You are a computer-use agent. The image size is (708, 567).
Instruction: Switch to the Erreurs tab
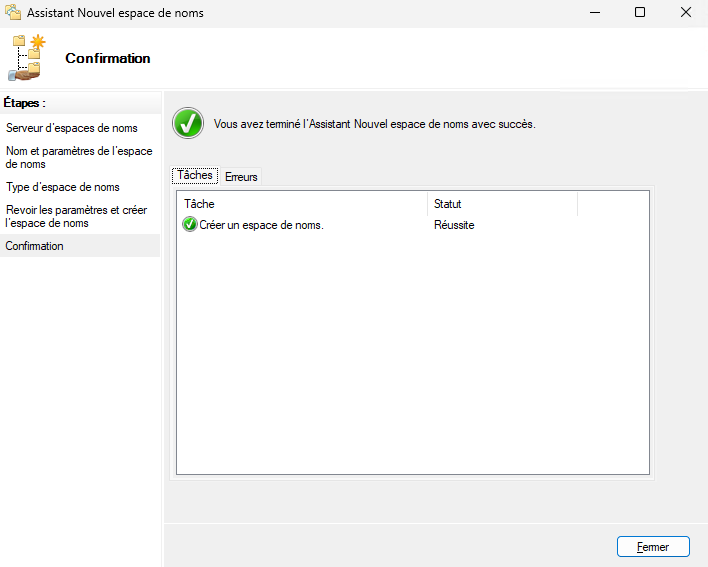(241, 177)
